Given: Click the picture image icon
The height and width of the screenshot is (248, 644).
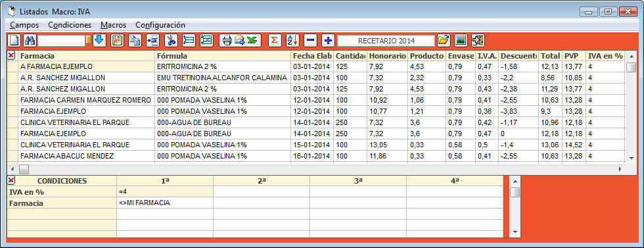Looking at the screenshot, I should click(461, 40).
